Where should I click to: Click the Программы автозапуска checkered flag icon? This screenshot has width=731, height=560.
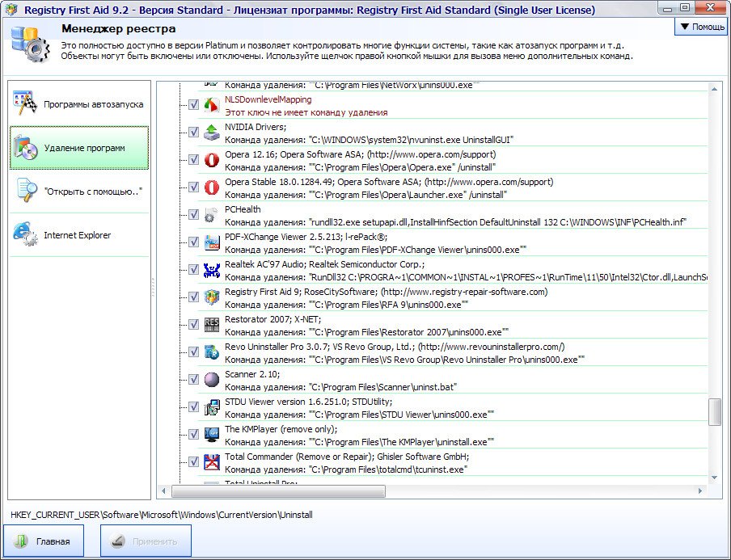click(25, 103)
